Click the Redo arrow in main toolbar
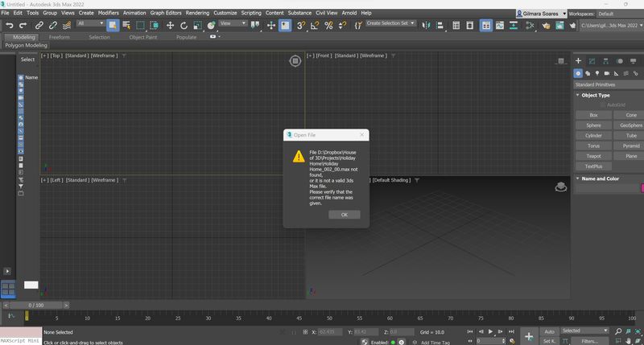 coord(23,25)
